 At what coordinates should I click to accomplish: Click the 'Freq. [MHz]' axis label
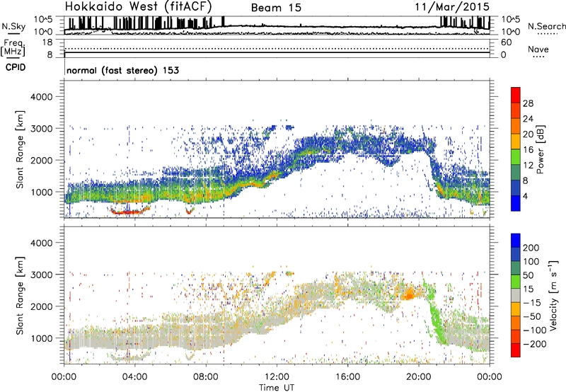[13, 48]
